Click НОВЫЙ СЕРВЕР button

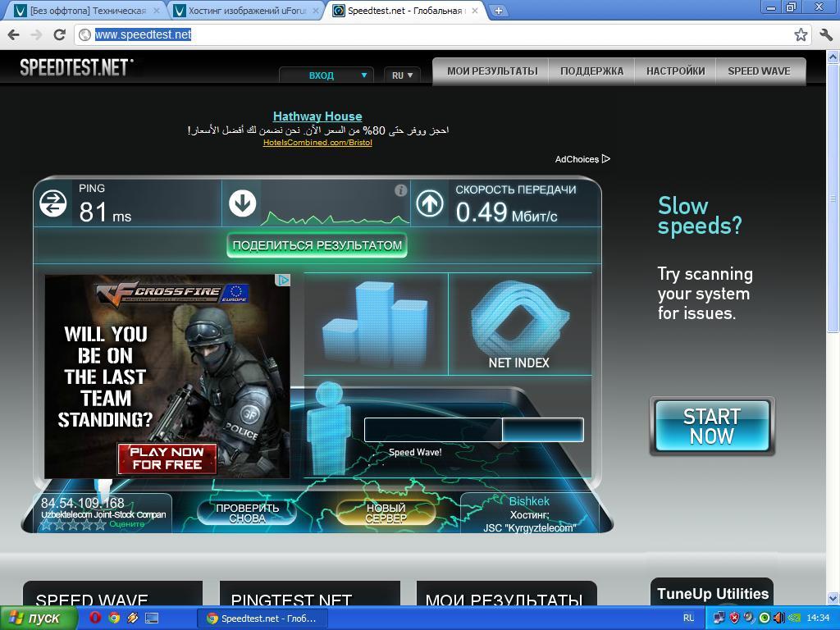tap(386, 513)
